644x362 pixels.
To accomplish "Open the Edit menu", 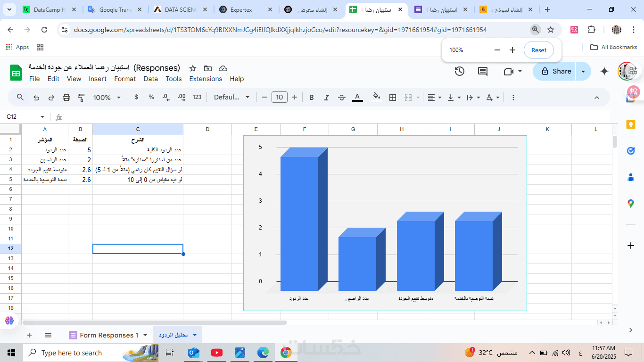I will 53,79.
